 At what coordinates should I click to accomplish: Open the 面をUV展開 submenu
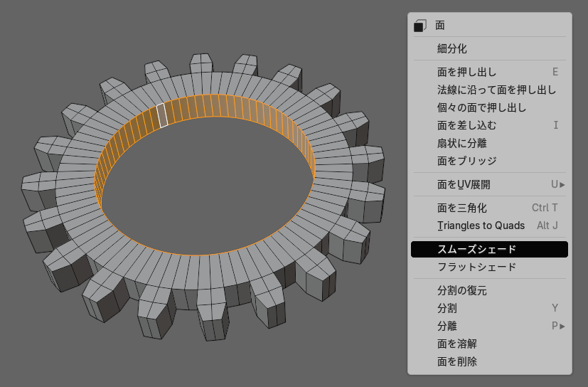(489, 184)
